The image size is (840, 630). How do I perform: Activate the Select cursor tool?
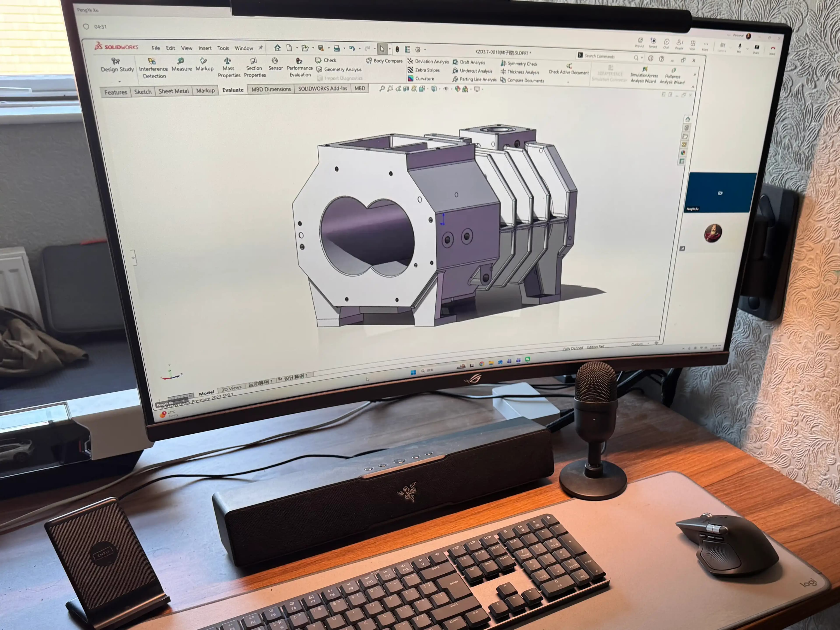(x=382, y=49)
